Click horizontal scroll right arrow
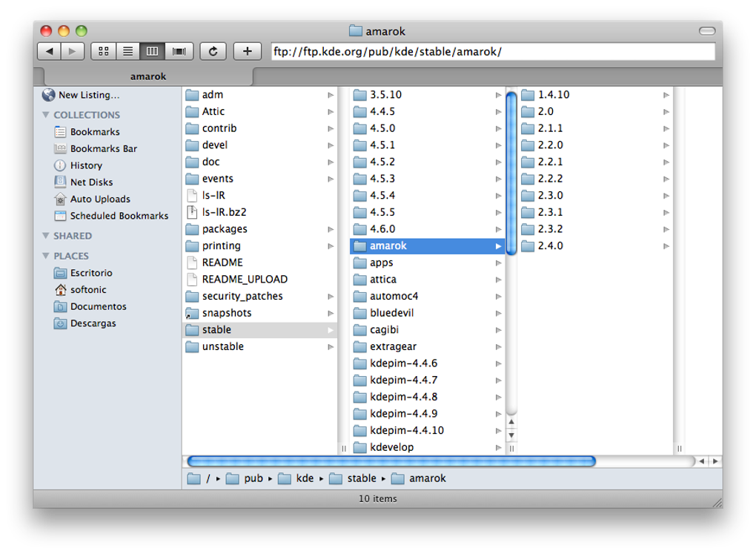Screen dimensions: 756x554 point(715,461)
